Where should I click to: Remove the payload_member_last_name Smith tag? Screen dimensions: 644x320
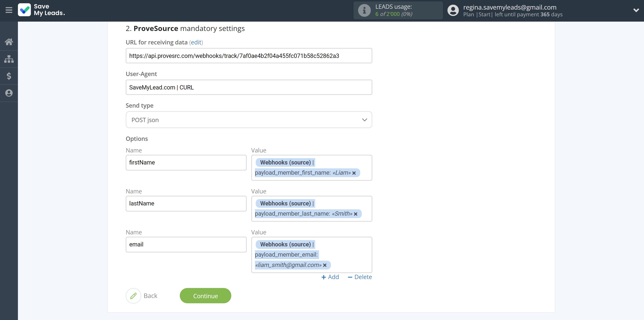(x=355, y=214)
